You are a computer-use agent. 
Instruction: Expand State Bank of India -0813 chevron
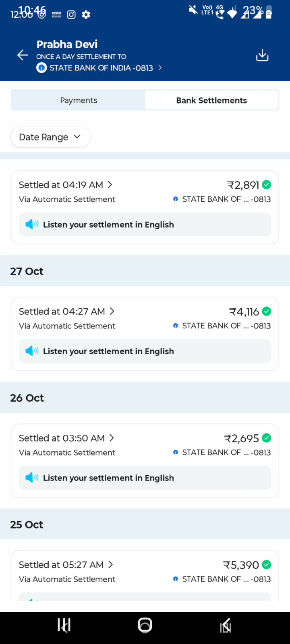(160, 68)
